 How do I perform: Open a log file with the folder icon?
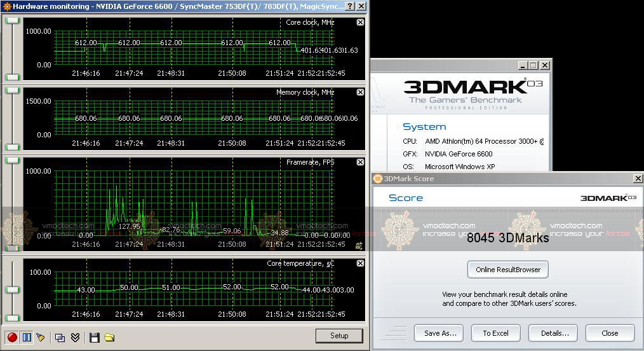pos(109,338)
